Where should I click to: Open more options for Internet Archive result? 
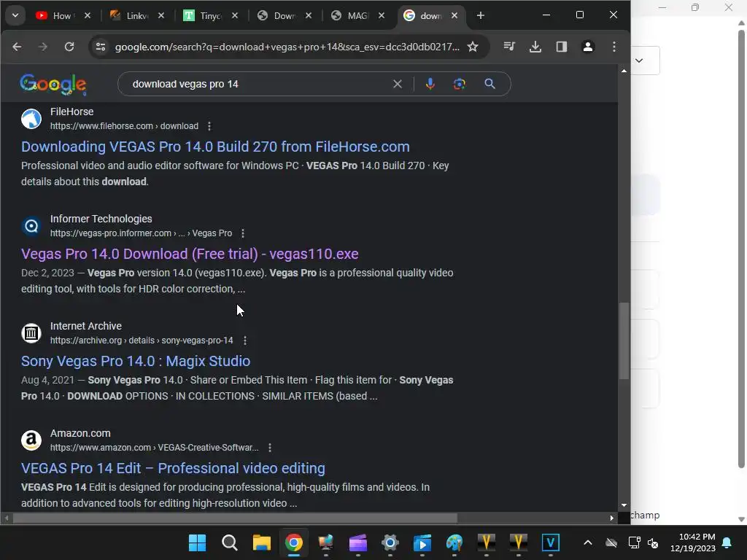pyautogui.click(x=245, y=341)
